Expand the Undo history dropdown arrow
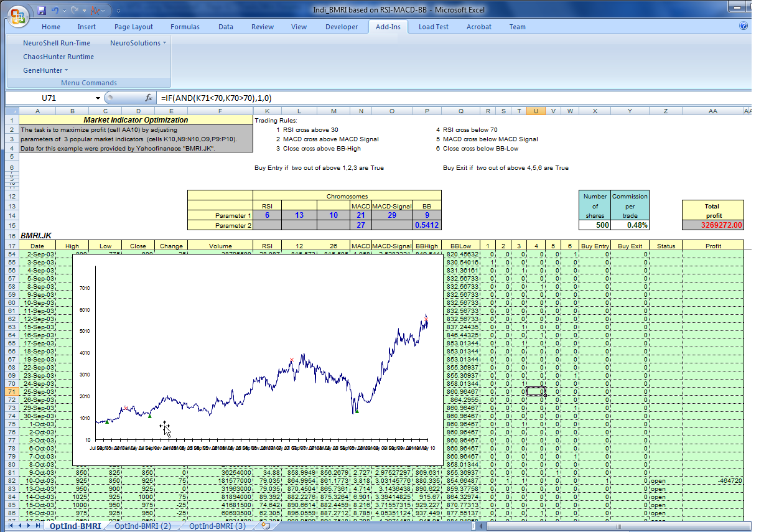 65,10
